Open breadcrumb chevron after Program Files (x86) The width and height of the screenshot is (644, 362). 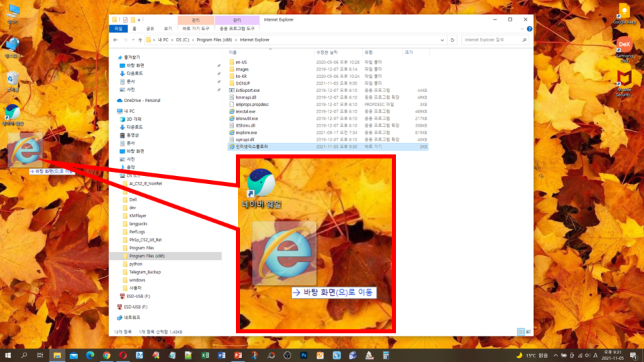point(236,40)
